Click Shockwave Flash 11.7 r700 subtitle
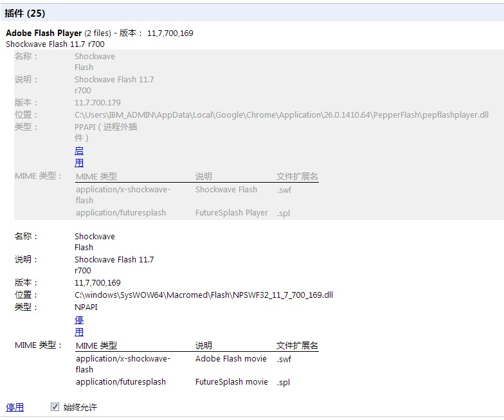This screenshot has width=504, height=420. click(x=55, y=44)
